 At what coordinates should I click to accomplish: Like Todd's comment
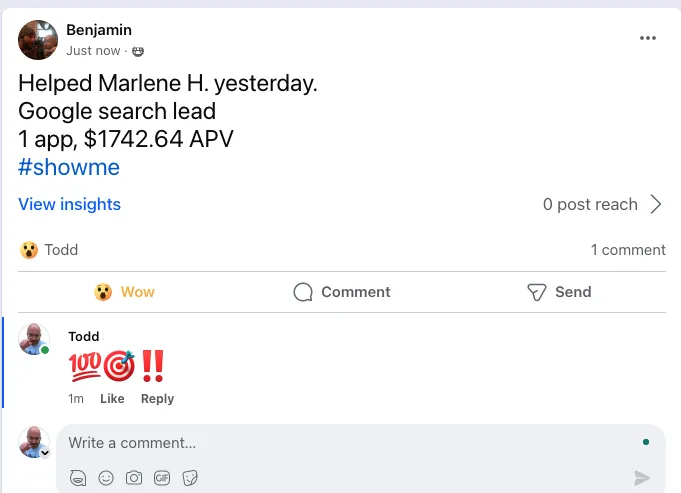coord(112,398)
